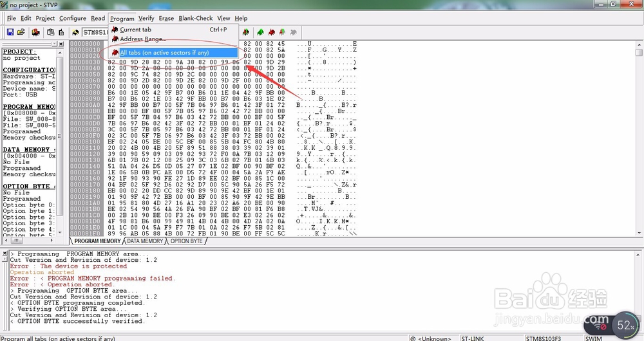Viewport: 644px width, 341px height.
Task: Click hex view scrollbar up arrow
Action: coord(639,44)
